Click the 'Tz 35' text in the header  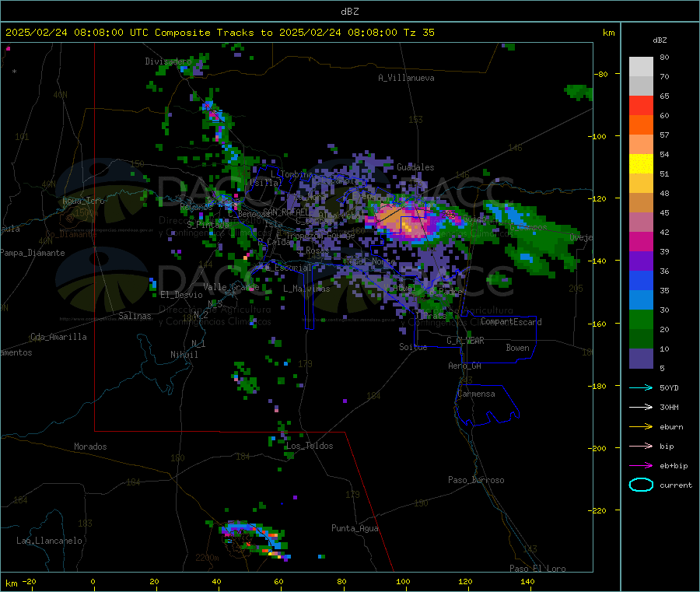(x=418, y=33)
